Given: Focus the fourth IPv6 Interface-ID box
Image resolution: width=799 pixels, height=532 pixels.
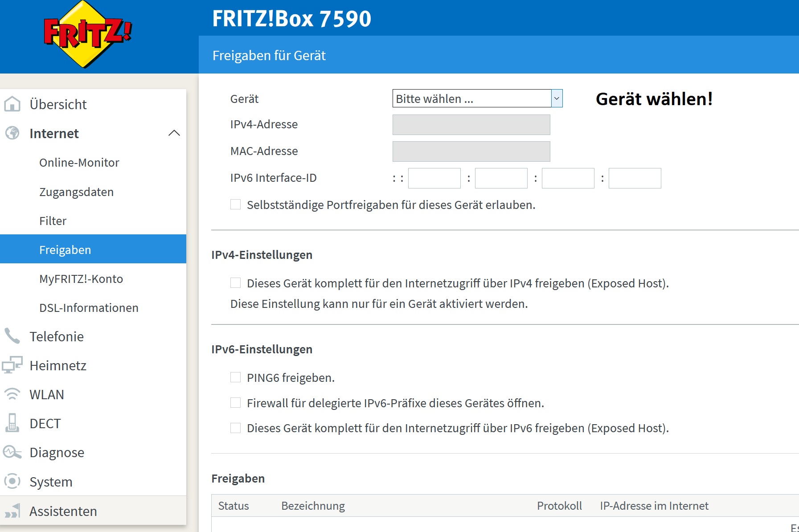Looking at the screenshot, I should pyautogui.click(x=635, y=178).
